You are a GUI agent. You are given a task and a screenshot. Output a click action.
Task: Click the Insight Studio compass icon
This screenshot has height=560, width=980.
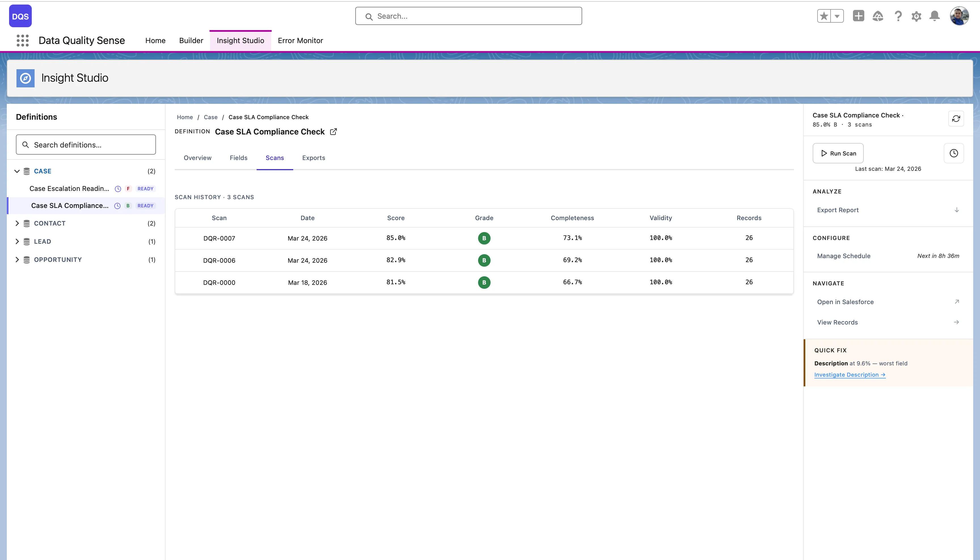tap(25, 78)
